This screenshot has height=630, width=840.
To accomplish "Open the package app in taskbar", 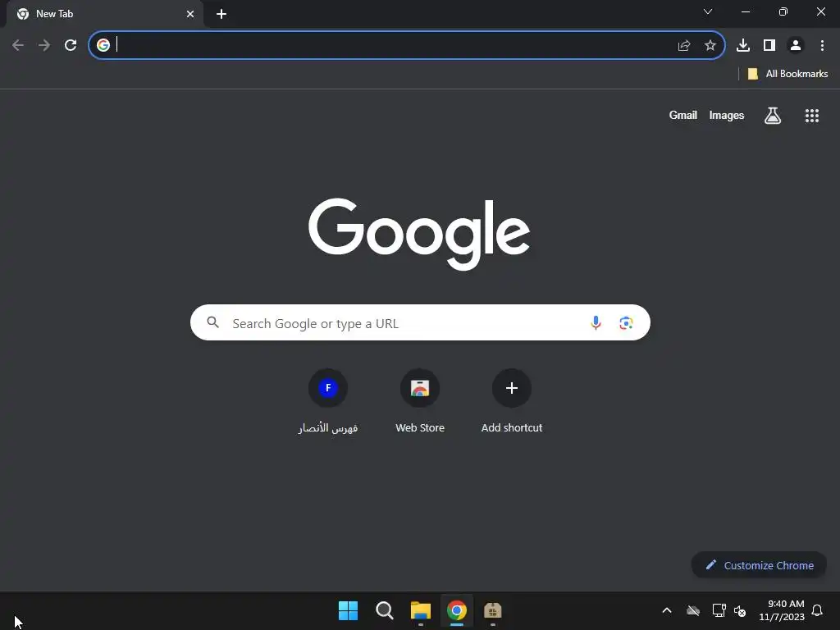I will (x=493, y=610).
